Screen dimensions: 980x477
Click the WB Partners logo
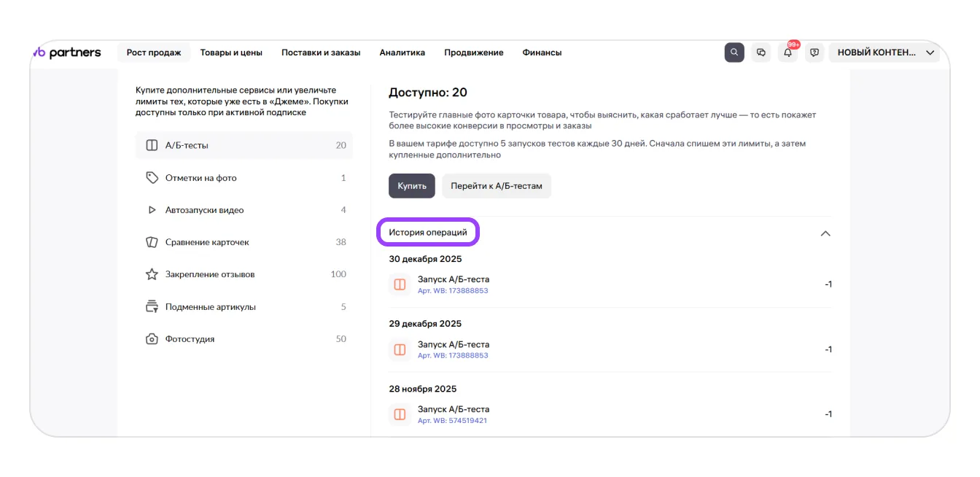point(67,53)
